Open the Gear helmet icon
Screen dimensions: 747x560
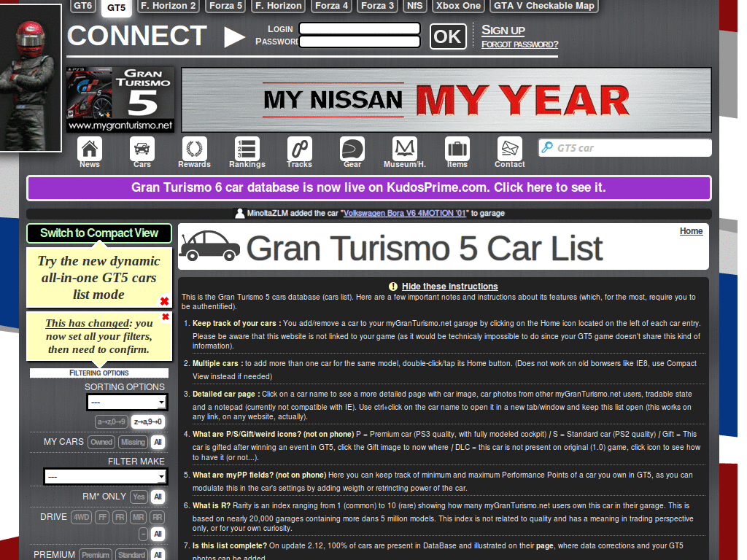352,149
